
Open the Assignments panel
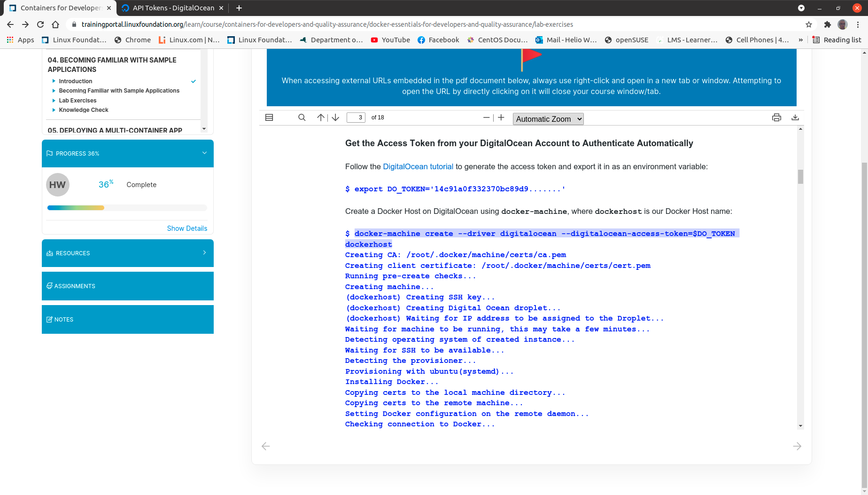[x=128, y=286]
